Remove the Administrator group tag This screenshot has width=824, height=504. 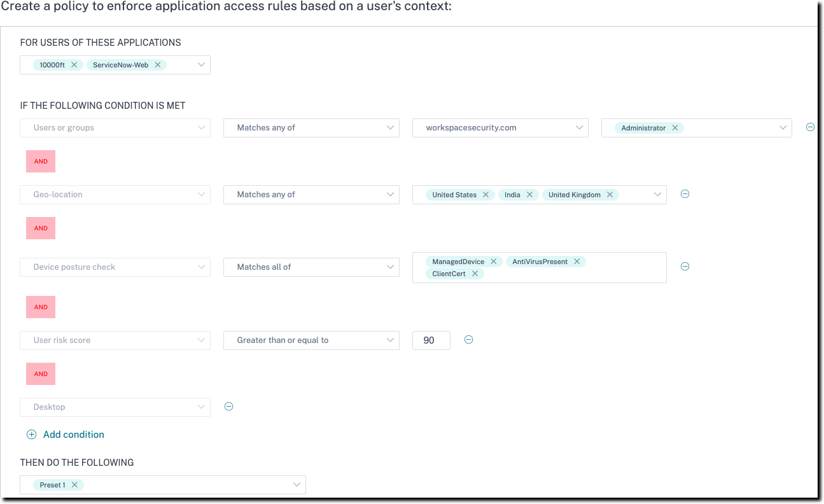click(675, 128)
